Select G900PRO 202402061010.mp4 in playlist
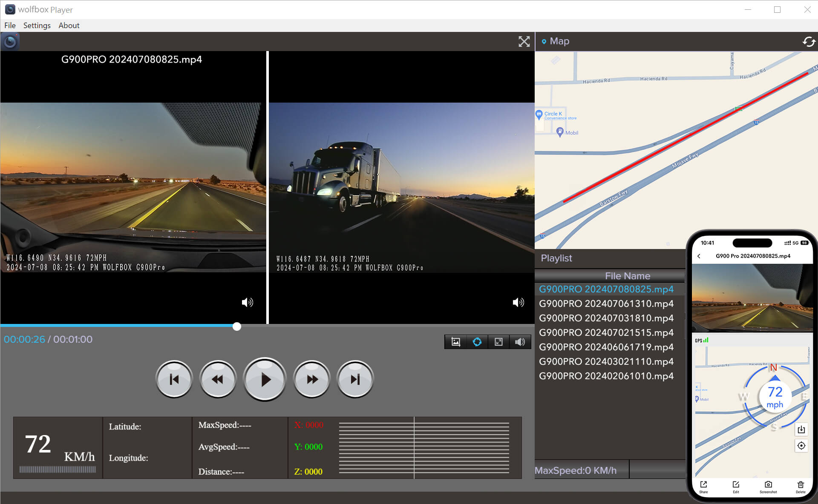 tap(606, 376)
